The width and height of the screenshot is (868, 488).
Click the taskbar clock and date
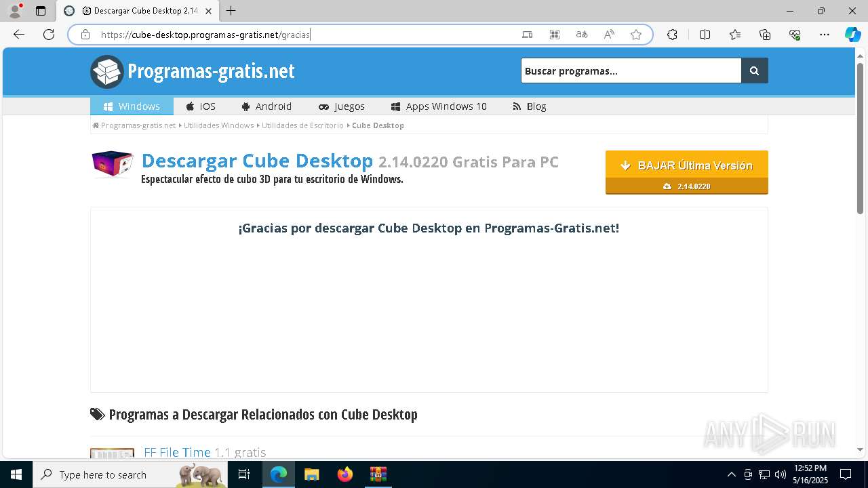point(810,474)
